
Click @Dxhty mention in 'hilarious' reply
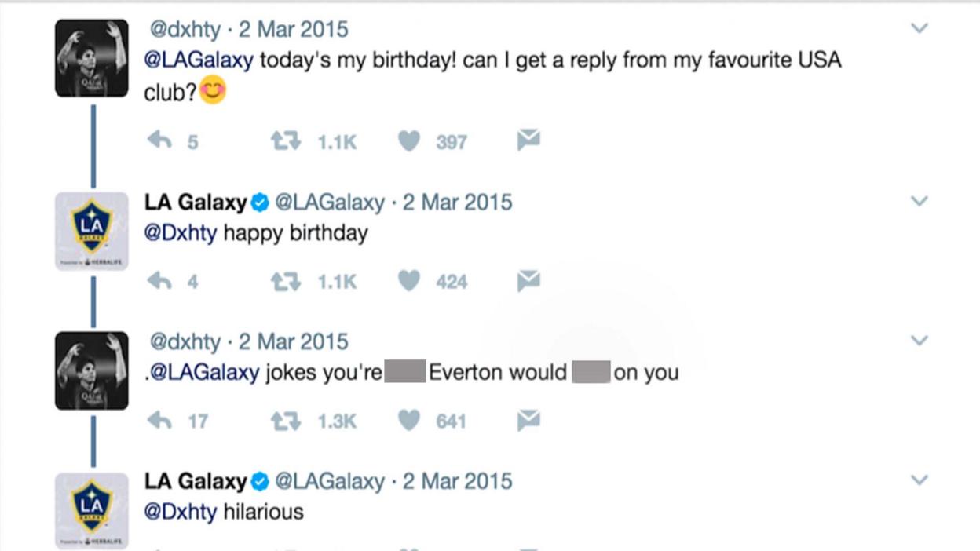181,512
